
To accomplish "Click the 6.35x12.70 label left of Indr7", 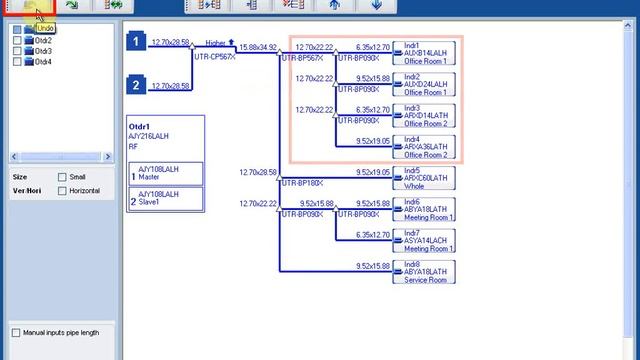I will pyautogui.click(x=373, y=235).
